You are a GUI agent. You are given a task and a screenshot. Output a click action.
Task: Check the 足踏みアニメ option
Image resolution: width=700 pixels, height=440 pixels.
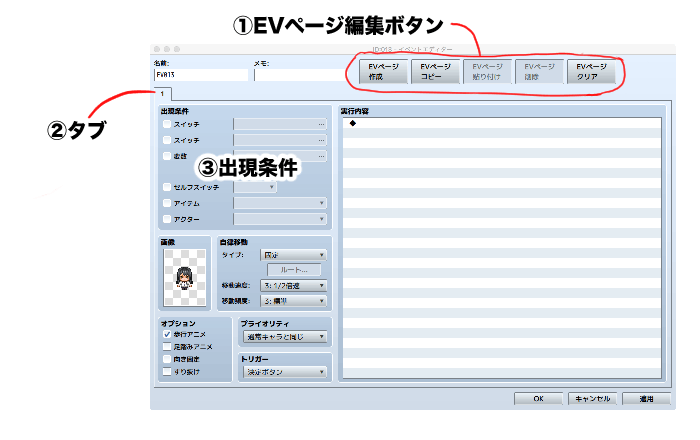click(x=167, y=347)
